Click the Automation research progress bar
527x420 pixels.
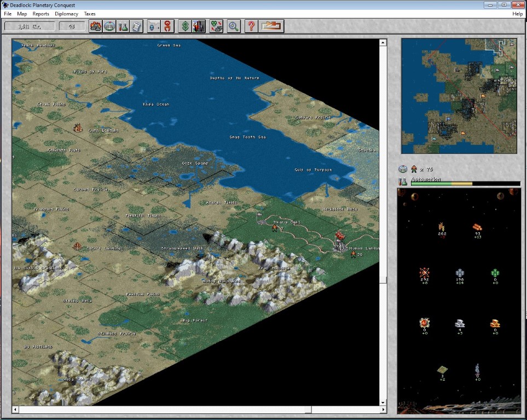coord(466,184)
